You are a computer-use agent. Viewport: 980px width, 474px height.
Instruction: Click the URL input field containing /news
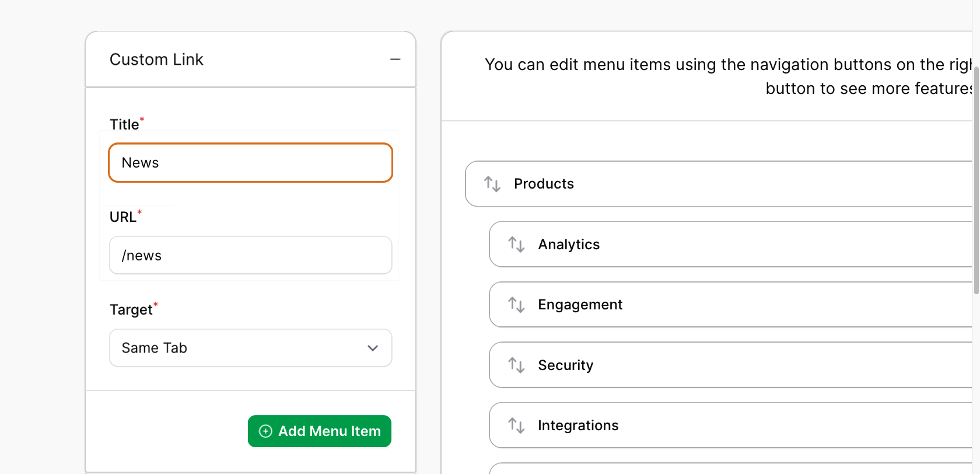pyautogui.click(x=250, y=255)
